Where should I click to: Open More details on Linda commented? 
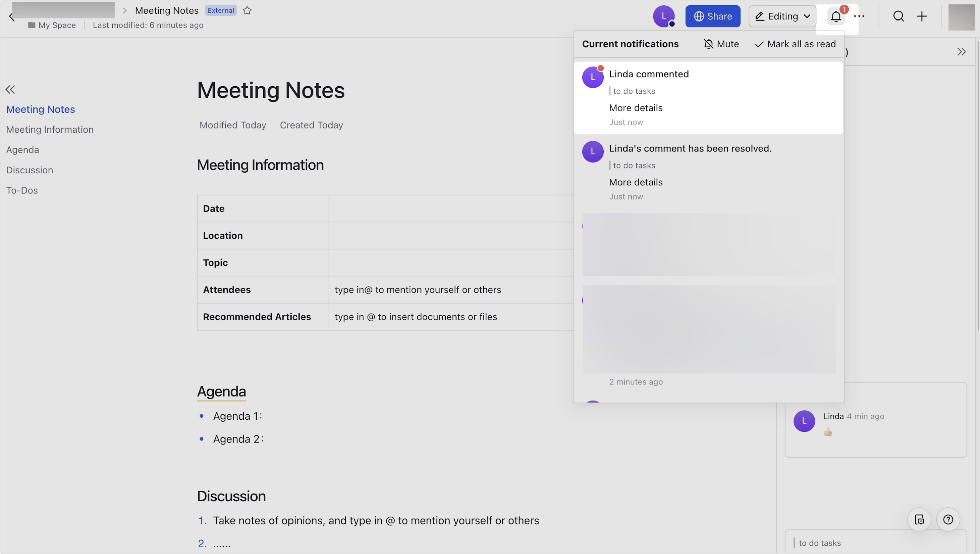tap(636, 108)
